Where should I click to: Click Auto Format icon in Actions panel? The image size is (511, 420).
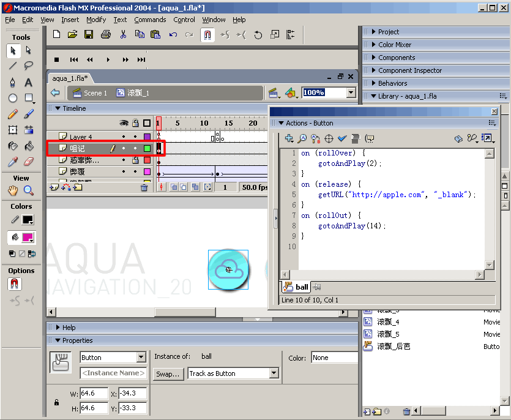tap(356, 138)
